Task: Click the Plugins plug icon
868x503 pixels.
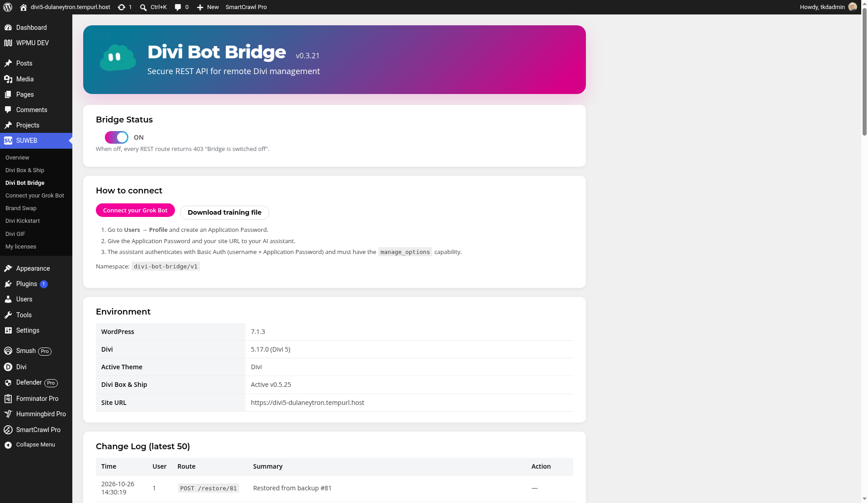Action: pyautogui.click(x=8, y=284)
